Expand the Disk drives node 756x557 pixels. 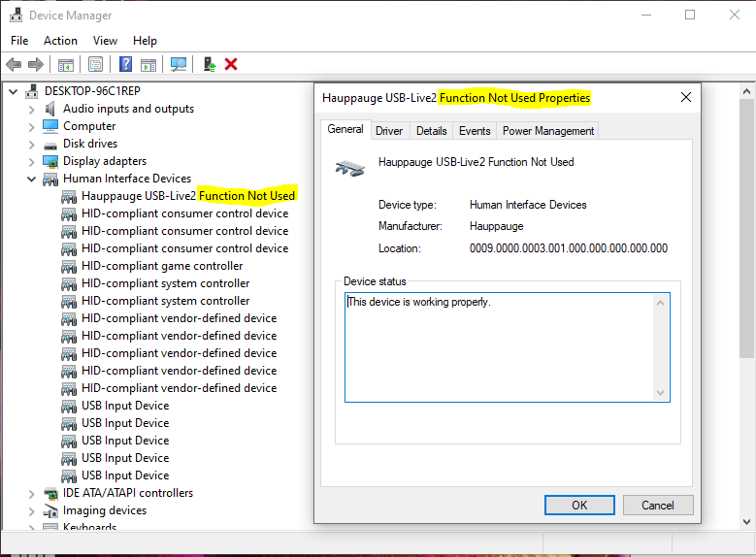pos(32,145)
